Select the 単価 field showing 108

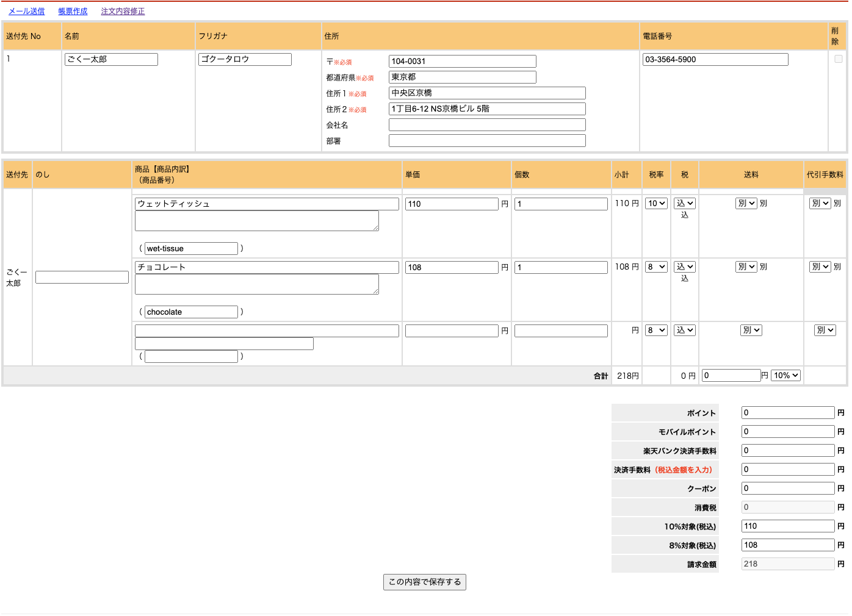click(452, 267)
